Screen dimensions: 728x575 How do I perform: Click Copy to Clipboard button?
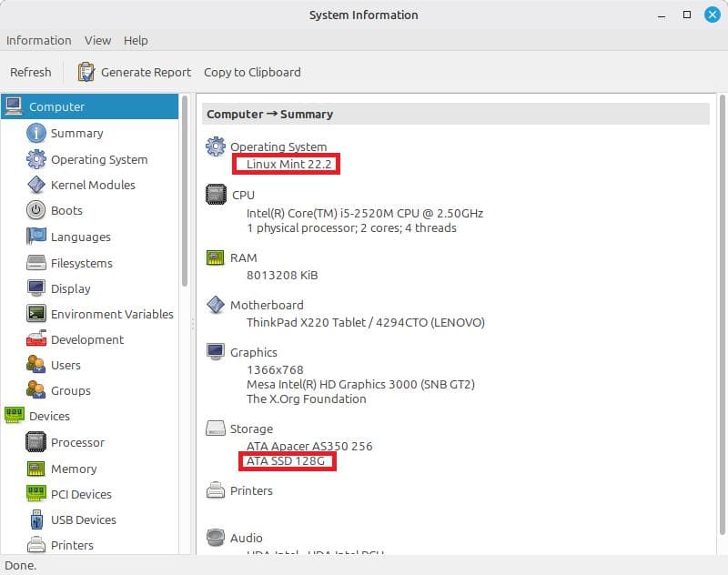tap(252, 72)
